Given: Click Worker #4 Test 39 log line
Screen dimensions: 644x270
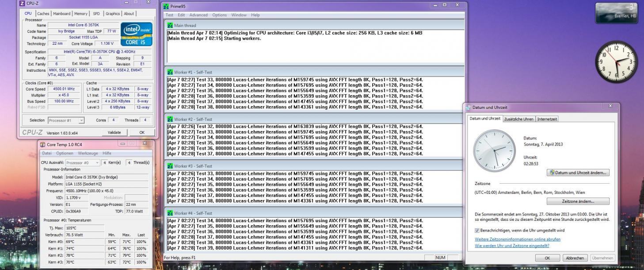Looking at the screenshot, I should [x=295, y=248].
